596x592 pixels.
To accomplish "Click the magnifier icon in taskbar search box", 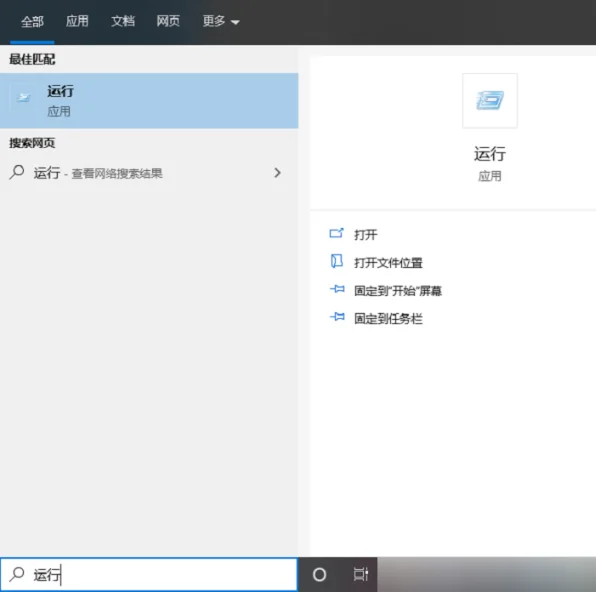I will tap(17, 574).
